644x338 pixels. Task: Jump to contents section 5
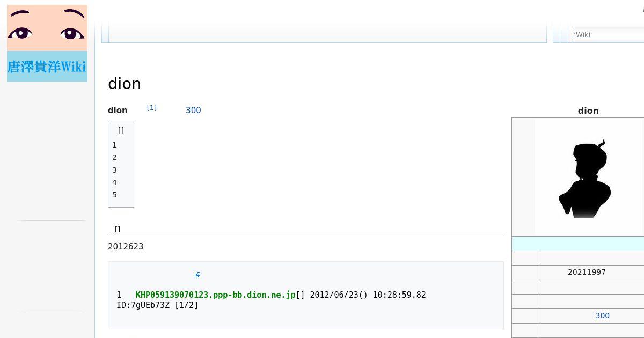click(x=114, y=195)
